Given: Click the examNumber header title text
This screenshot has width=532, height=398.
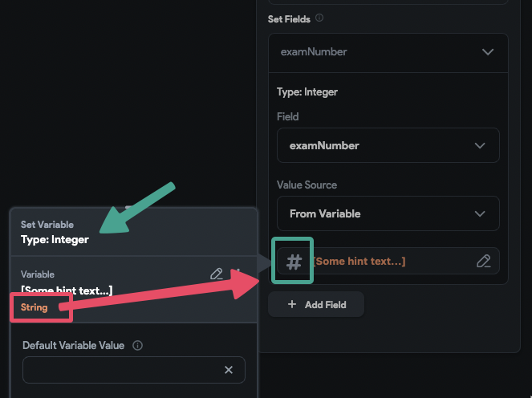Looking at the screenshot, I should pos(314,52).
